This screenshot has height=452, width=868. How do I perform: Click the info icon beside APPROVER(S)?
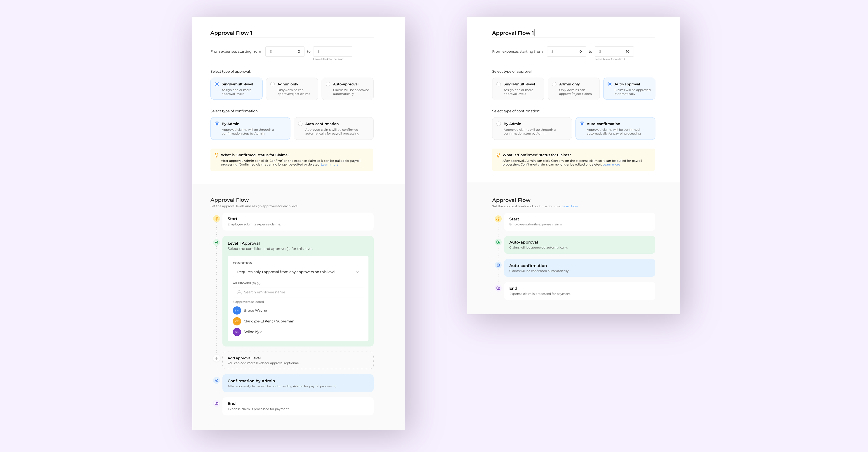coord(259,283)
